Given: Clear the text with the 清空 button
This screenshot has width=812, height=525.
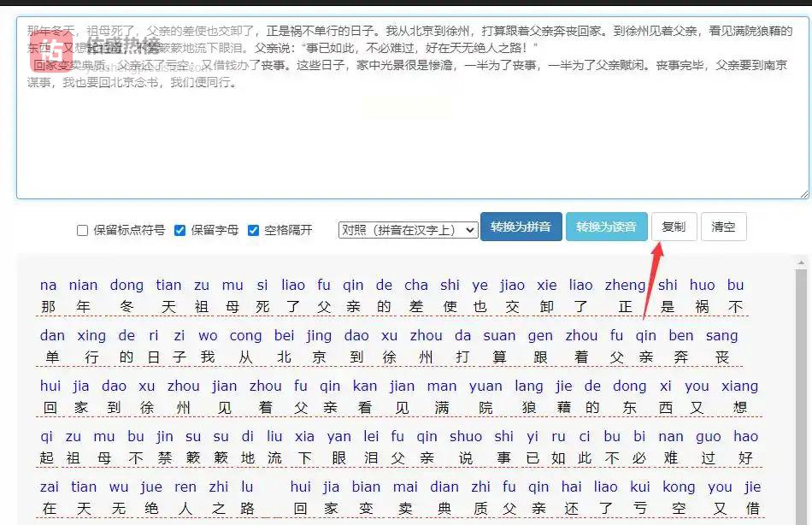Looking at the screenshot, I should pos(723,227).
